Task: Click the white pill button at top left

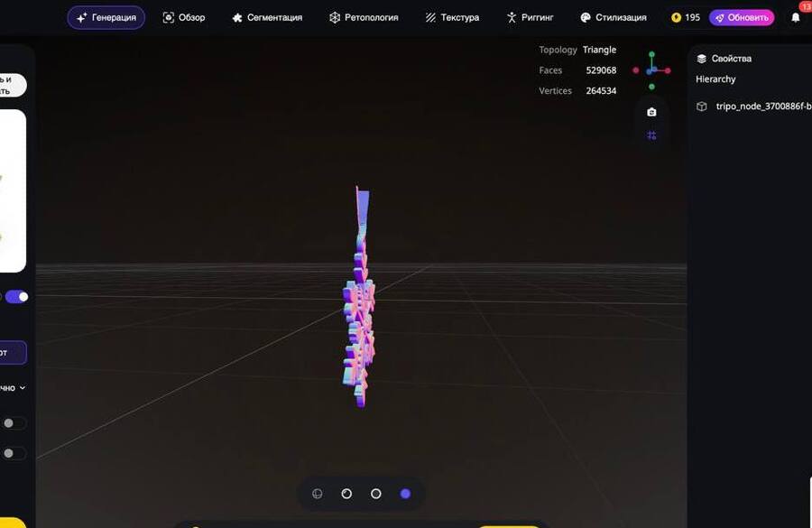Action: (13, 85)
